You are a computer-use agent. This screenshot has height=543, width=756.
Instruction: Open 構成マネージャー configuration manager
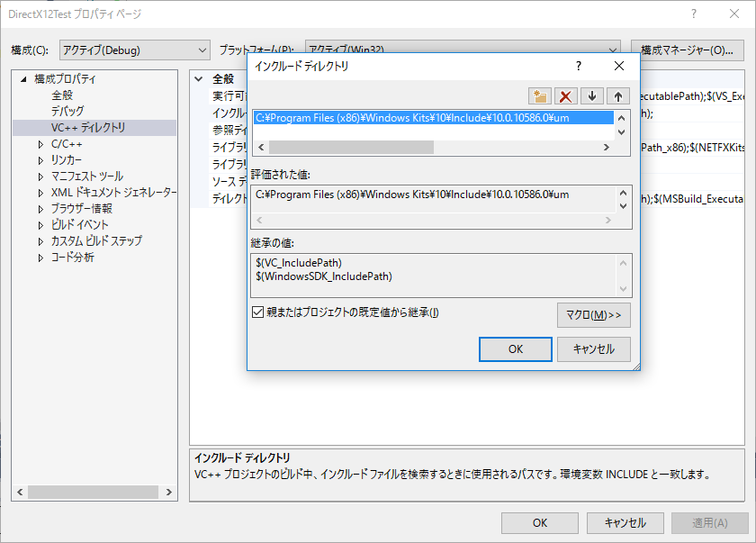(x=687, y=50)
